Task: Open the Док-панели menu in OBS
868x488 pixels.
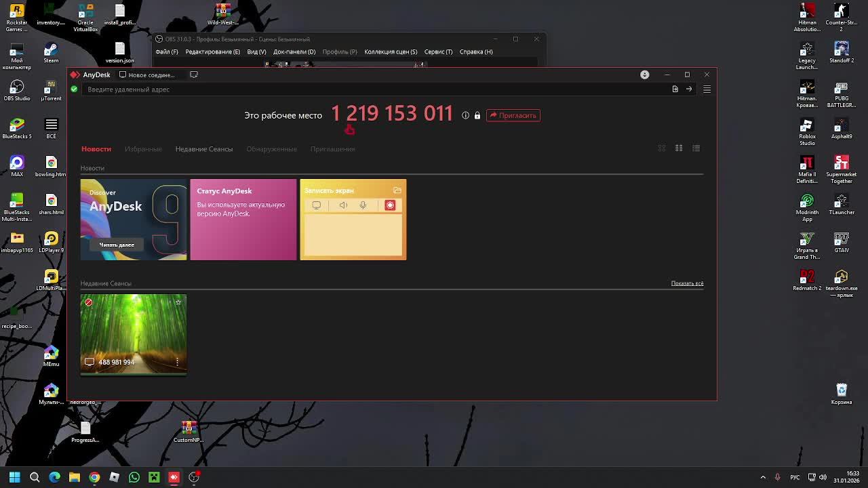Action: pos(294,52)
